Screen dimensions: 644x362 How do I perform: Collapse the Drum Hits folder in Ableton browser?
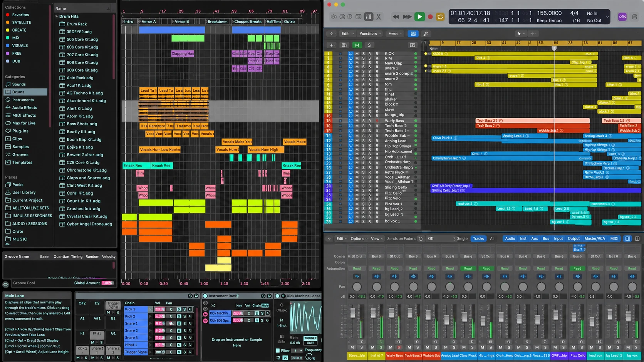(x=57, y=17)
